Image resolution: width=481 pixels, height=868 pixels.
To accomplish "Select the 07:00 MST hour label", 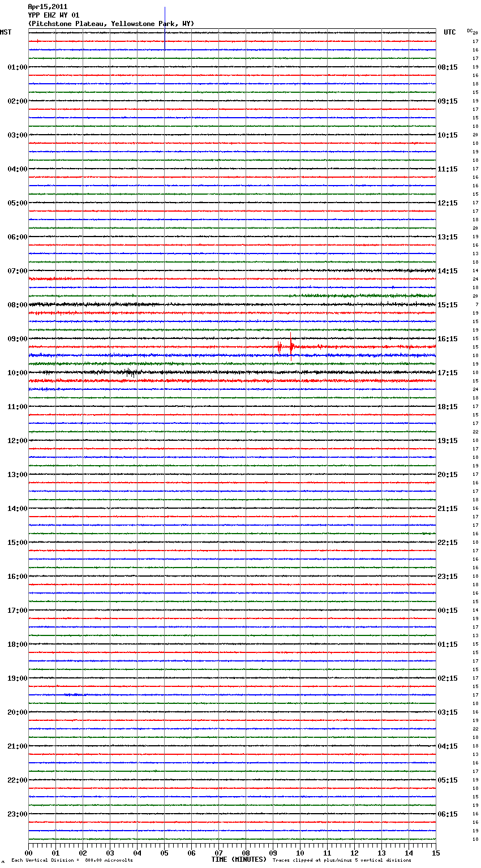I will coord(18,271).
